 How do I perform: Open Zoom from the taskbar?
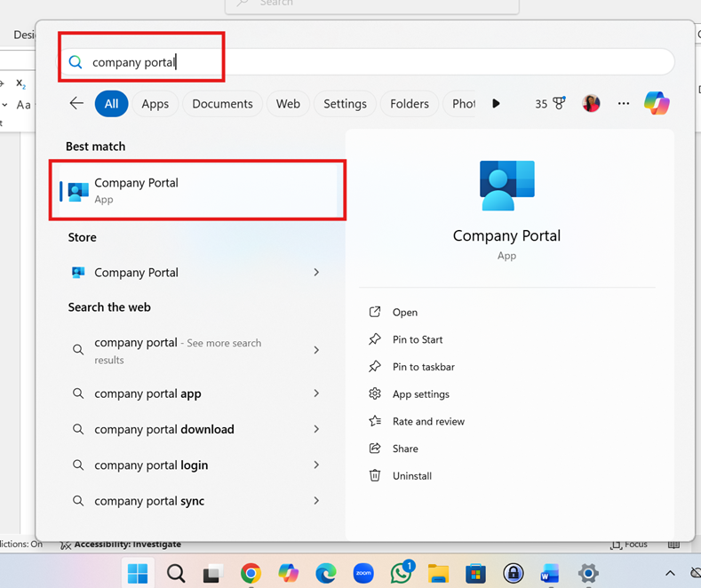(x=362, y=573)
